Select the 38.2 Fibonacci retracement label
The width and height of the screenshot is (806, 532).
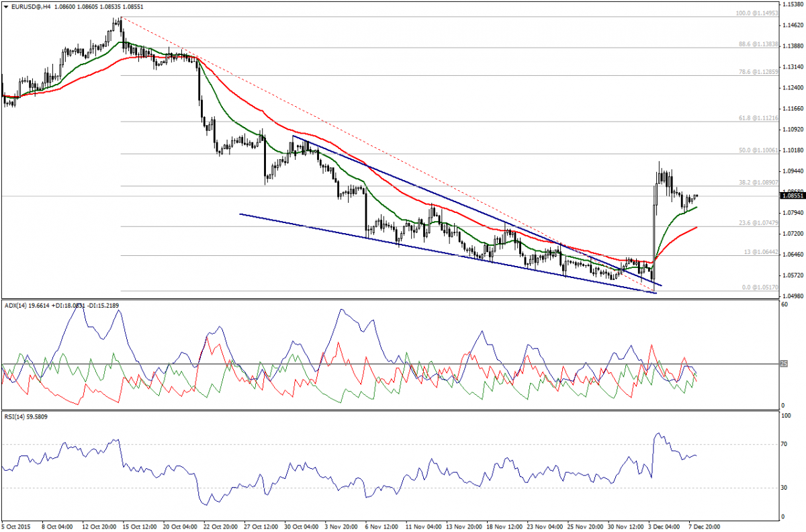757,182
